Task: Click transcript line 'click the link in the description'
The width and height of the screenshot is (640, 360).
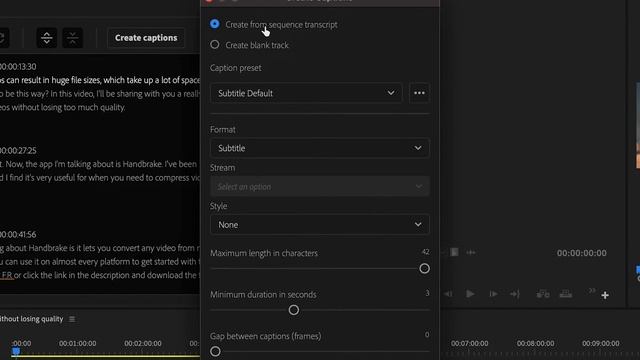Action: [x=100, y=275]
